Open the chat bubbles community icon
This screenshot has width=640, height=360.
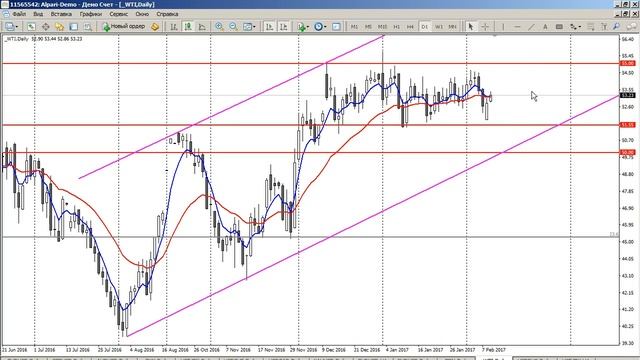(631, 27)
